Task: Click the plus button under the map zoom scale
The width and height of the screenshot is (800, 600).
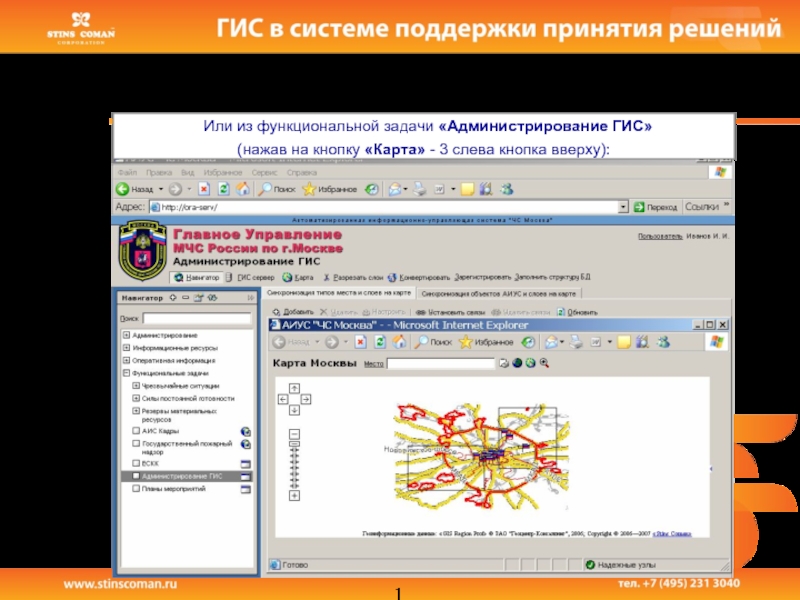Action: click(294, 495)
